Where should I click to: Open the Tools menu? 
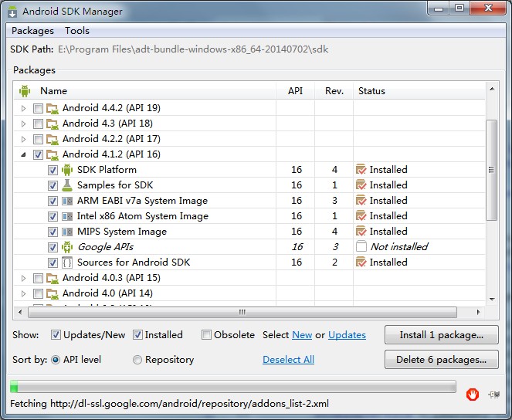pyautogui.click(x=77, y=31)
